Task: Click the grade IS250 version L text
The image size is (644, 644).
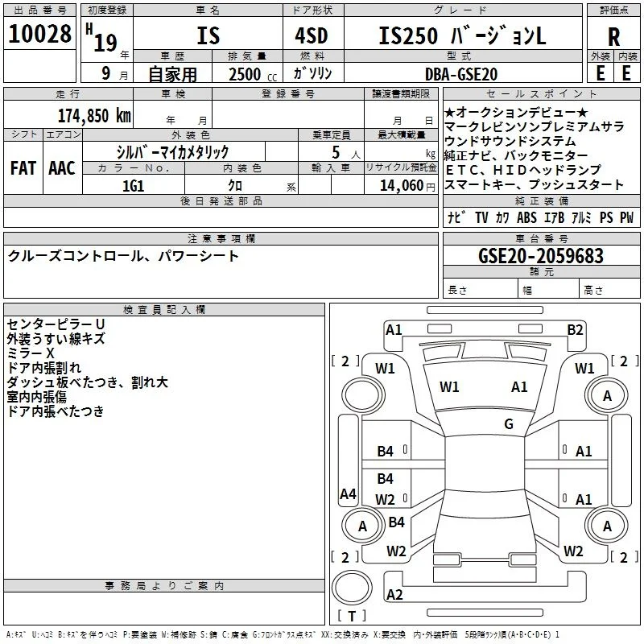Action: coord(462,36)
